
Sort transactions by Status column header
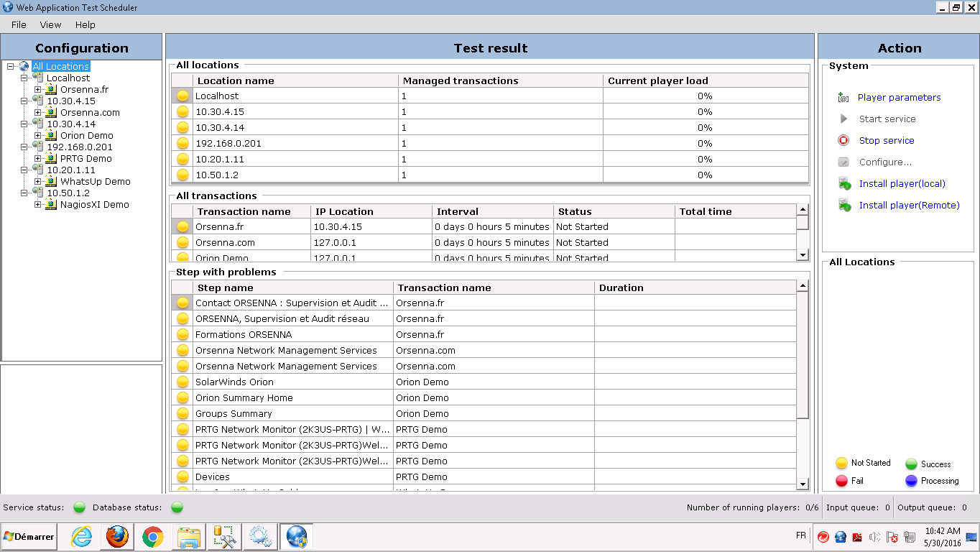tap(614, 211)
